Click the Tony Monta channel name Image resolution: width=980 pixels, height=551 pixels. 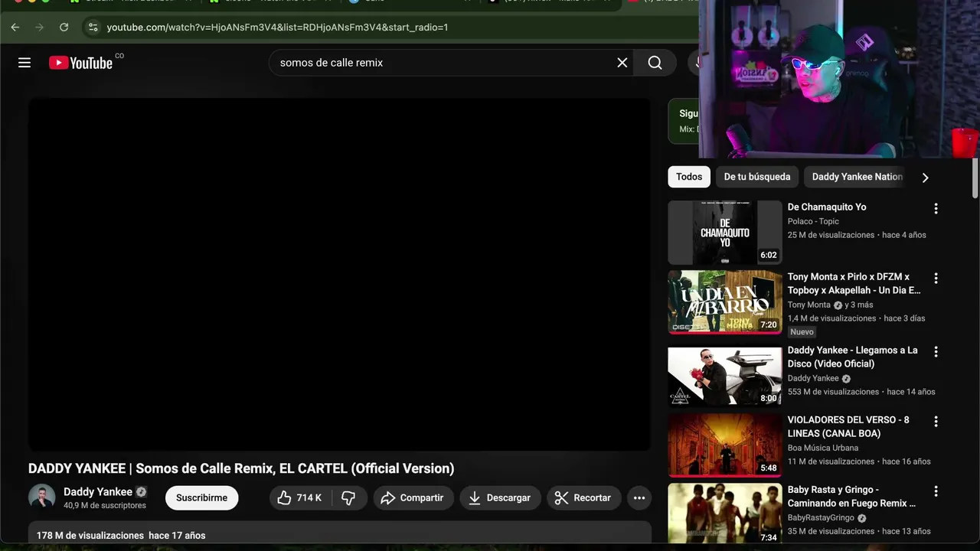[x=808, y=305]
